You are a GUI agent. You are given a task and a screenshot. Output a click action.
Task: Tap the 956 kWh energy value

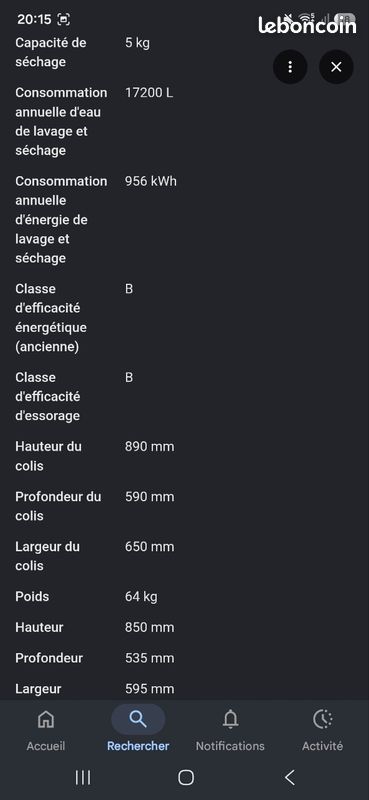(x=151, y=181)
